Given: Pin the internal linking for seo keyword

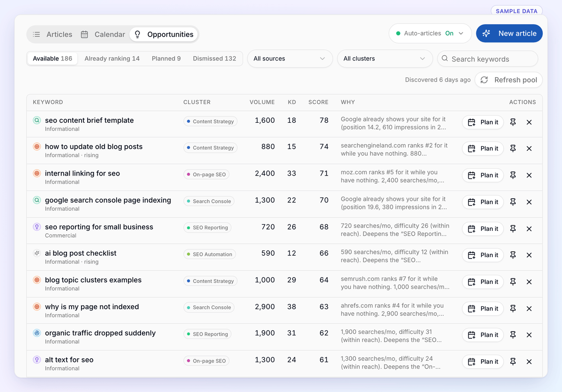Looking at the screenshot, I should pyautogui.click(x=513, y=175).
